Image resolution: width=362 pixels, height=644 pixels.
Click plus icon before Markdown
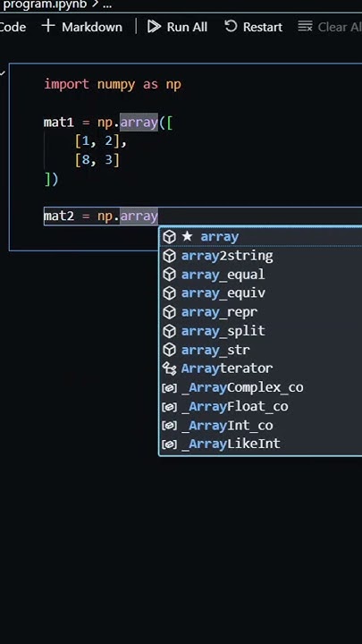pos(48,26)
